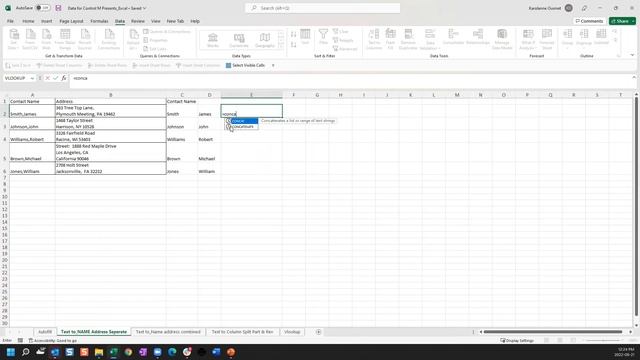Open Recent Sources

[85, 40]
